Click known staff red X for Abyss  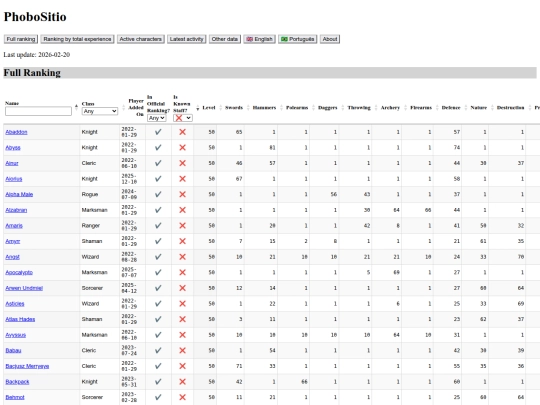183,148
